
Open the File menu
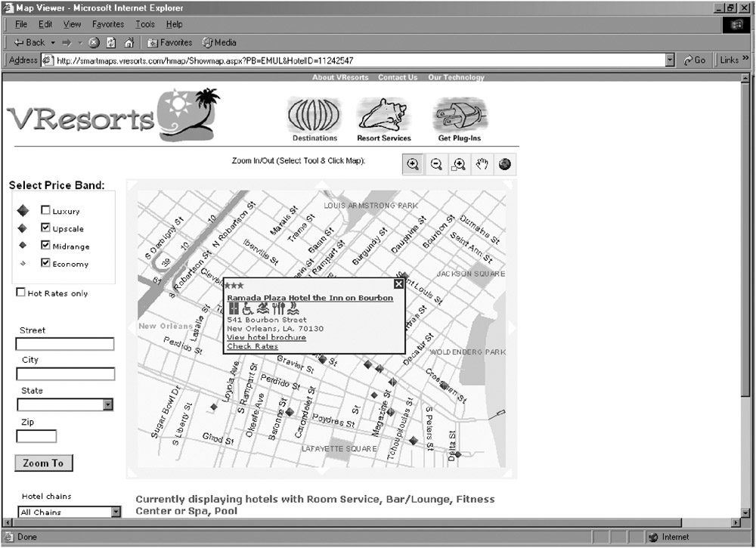pyautogui.click(x=21, y=24)
